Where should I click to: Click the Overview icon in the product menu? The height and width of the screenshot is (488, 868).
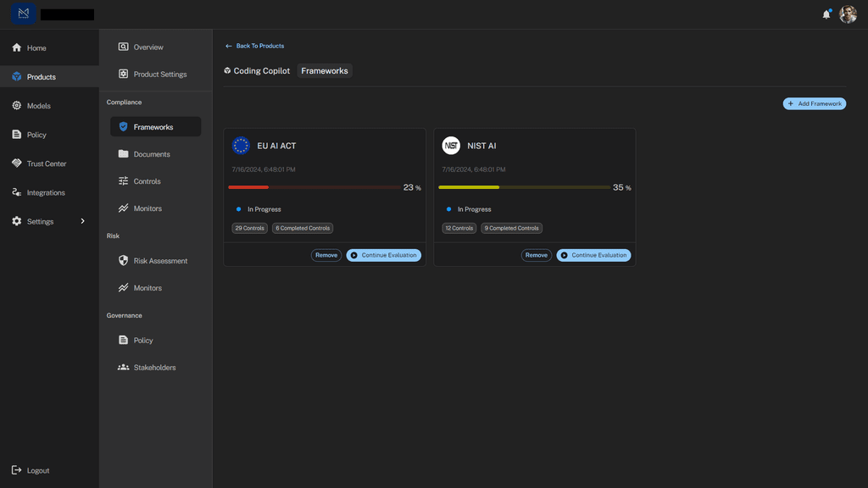coord(123,47)
